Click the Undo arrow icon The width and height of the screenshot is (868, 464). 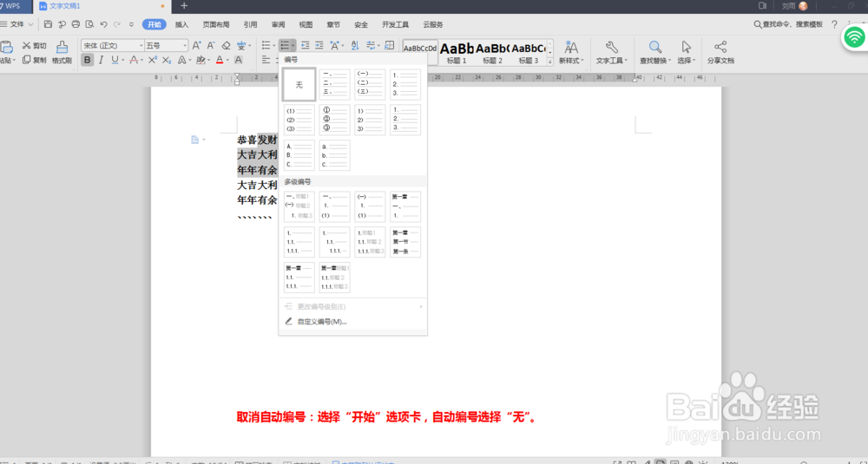point(103,24)
